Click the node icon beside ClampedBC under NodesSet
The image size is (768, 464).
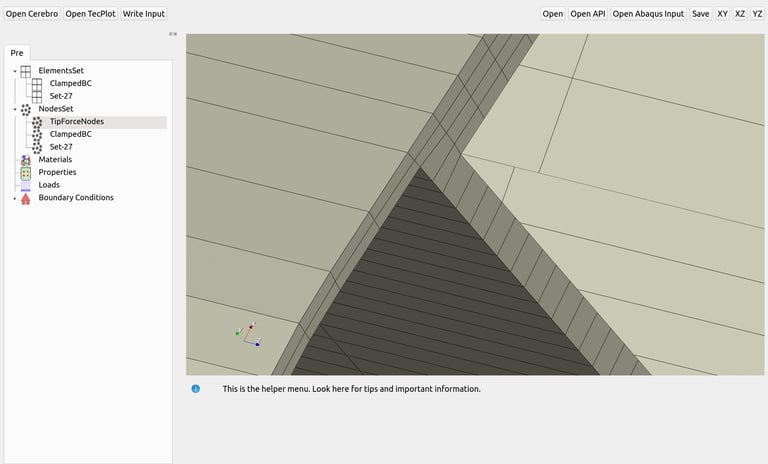tap(37, 135)
